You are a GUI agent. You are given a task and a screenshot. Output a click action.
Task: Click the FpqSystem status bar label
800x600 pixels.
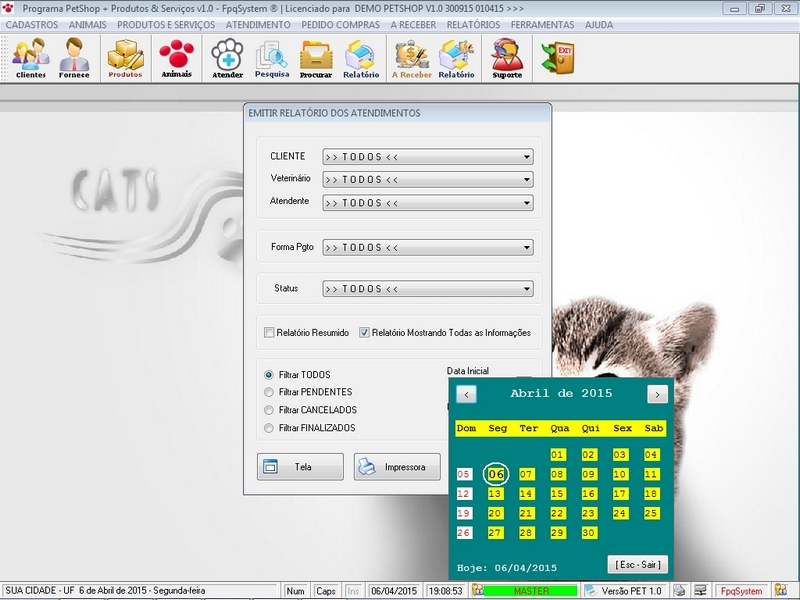click(x=741, y=591)
